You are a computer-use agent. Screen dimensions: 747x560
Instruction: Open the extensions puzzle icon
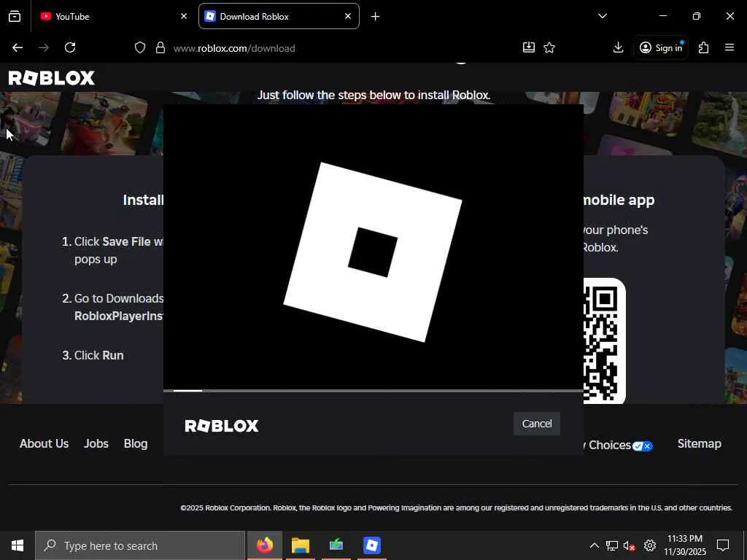click(704, 47)
